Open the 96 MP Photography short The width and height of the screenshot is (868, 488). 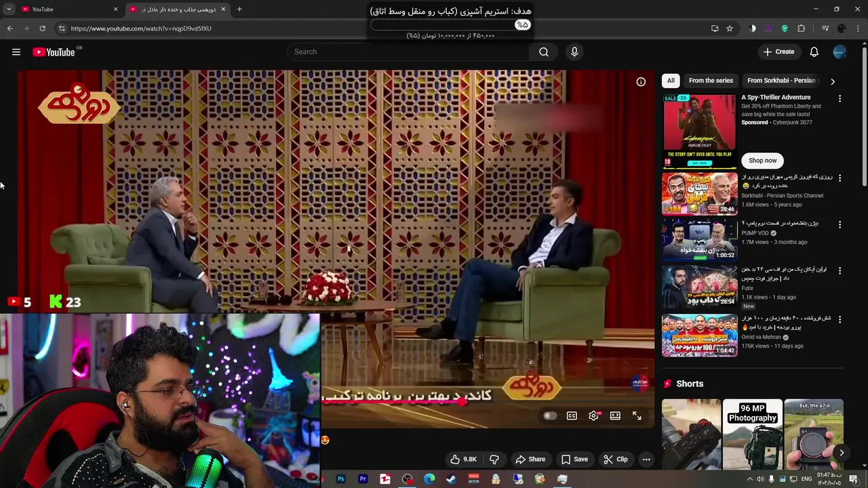click(752, 434)
